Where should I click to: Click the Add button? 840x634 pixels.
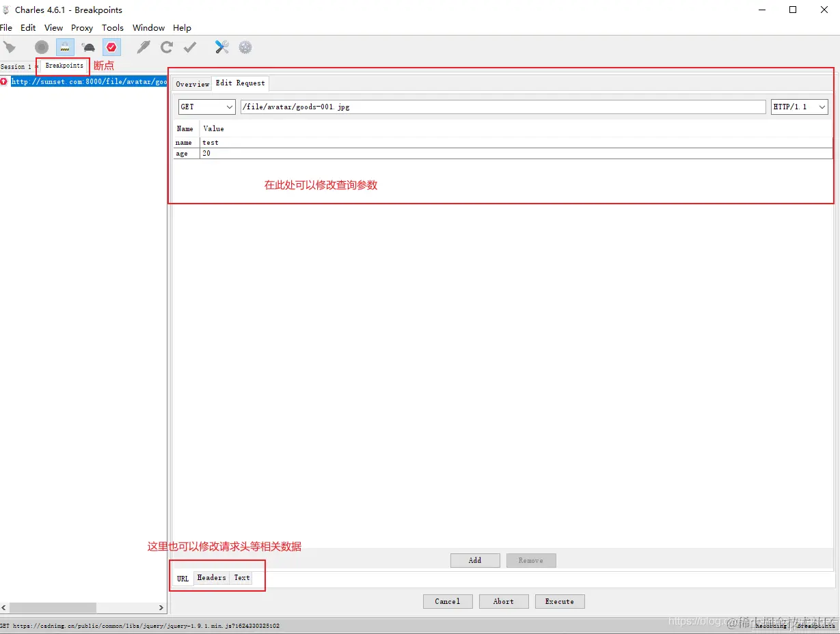coord(475,560)
